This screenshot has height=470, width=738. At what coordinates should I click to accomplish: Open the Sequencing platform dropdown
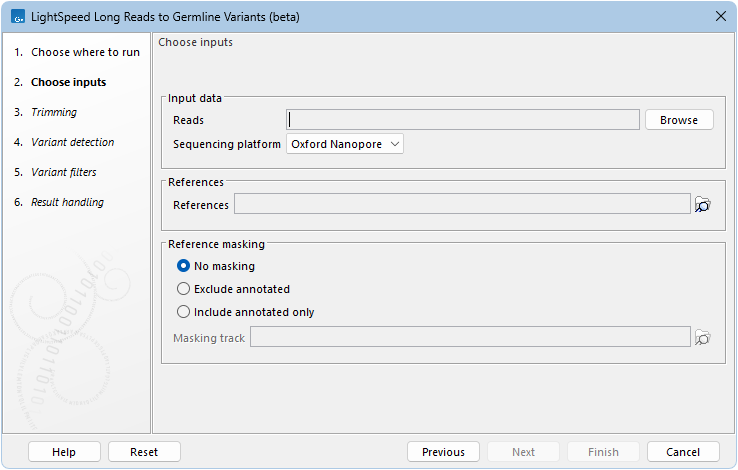click(x=345, y=144)
